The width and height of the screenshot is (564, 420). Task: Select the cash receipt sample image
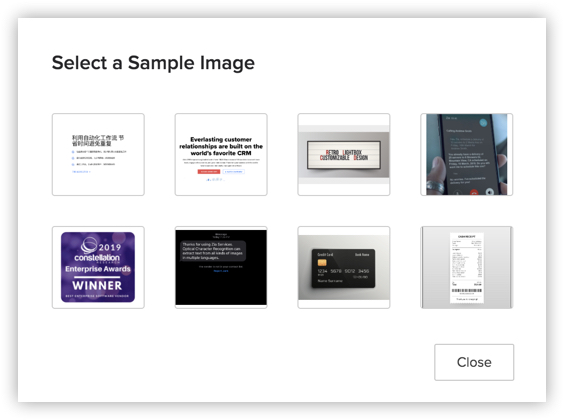click(467, 267)
